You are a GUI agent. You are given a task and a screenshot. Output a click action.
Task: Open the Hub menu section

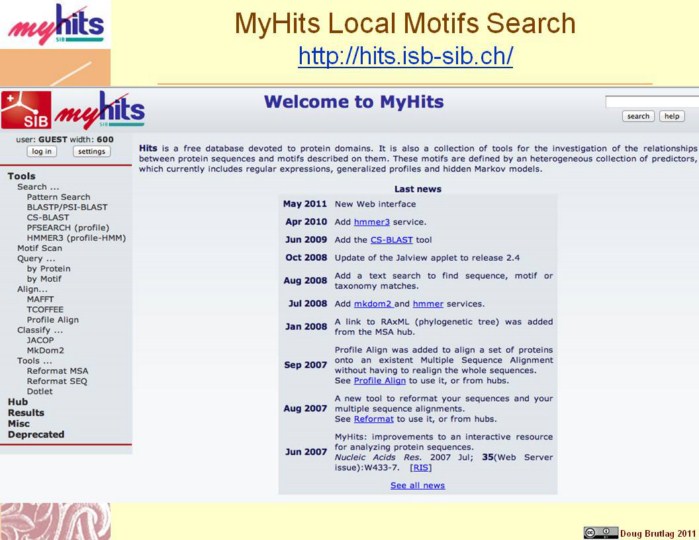coord(17,401)
